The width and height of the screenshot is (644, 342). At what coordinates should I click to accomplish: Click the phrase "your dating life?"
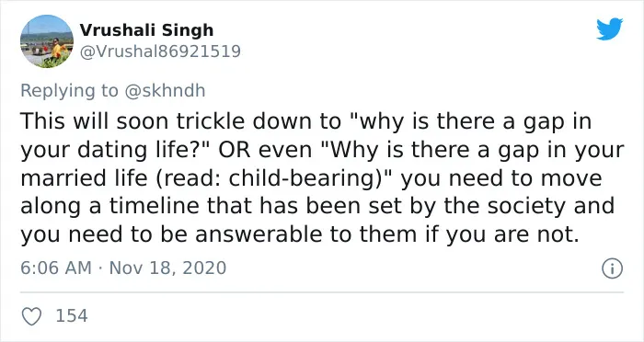click(115, 151)
